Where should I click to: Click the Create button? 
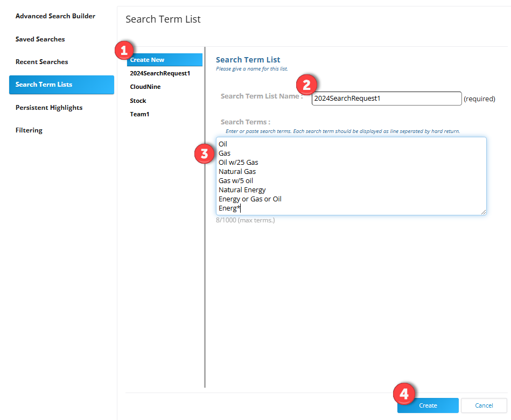pyautogui.click(x=428, y=405)
